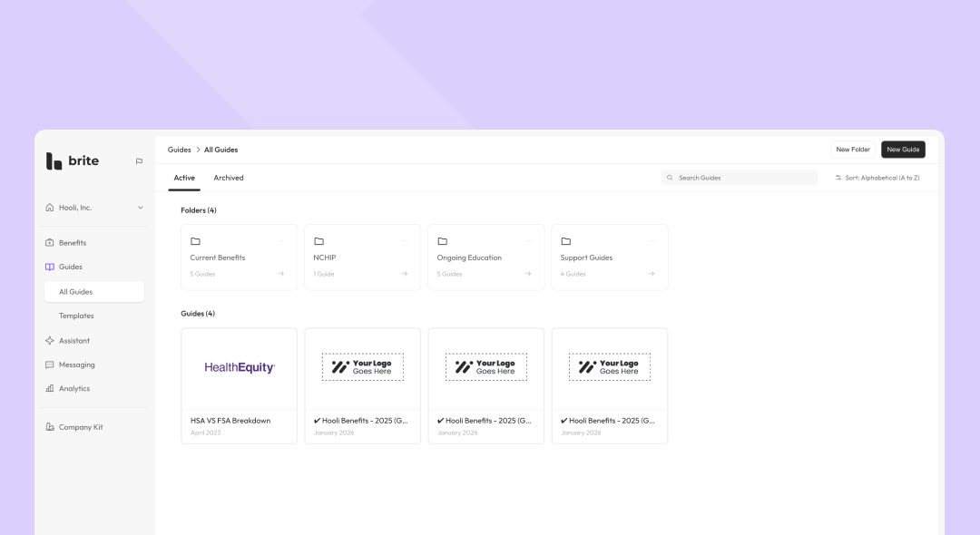Click the New Guide button
980x535 pixels.
(903, 150)
